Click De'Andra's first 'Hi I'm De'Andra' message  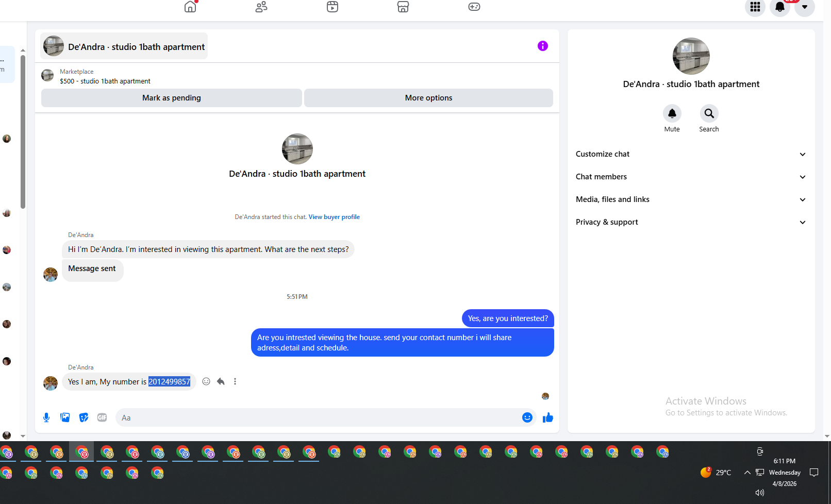[x=208, y=249]
